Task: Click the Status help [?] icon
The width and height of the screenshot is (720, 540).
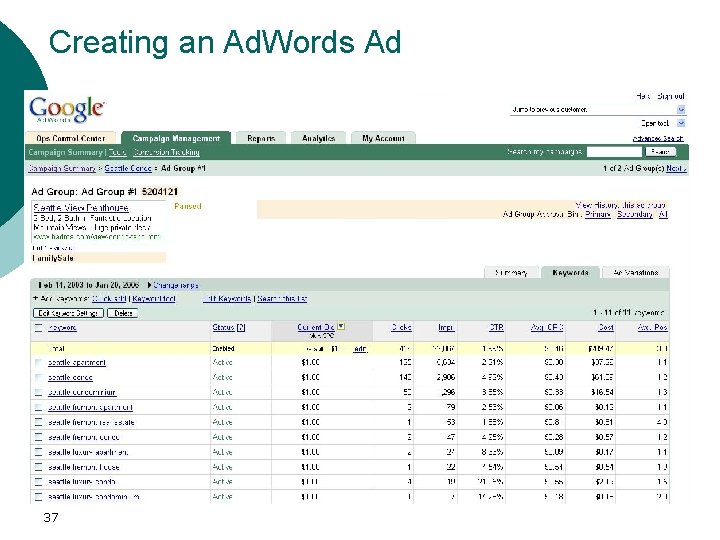Action: coord(241,327)
